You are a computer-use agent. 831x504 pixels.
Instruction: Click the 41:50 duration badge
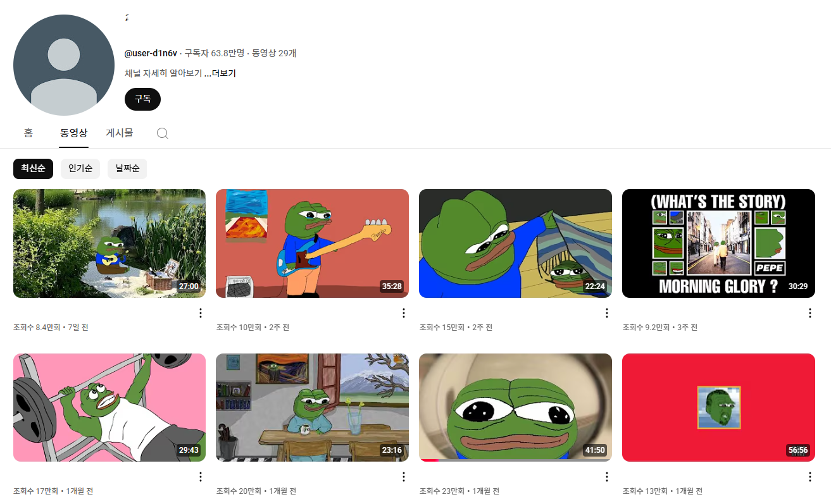coord(595,450)
